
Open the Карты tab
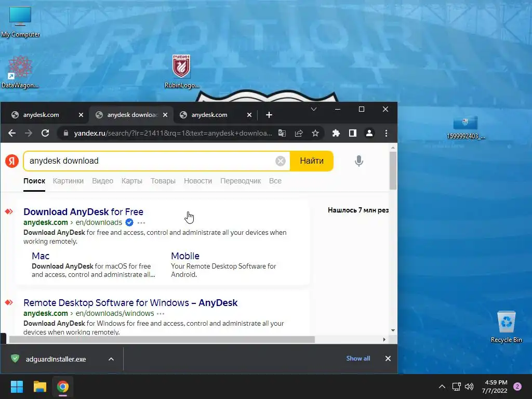pos(131,181)
